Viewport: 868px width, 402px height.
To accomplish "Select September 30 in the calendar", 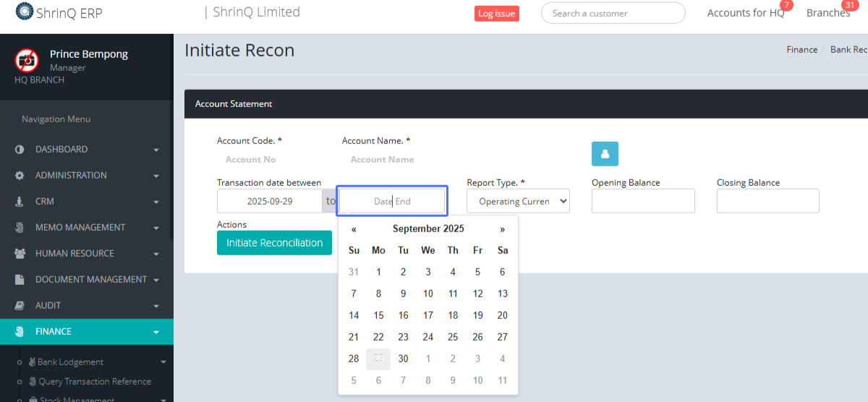I will click(x=403, y=359).
